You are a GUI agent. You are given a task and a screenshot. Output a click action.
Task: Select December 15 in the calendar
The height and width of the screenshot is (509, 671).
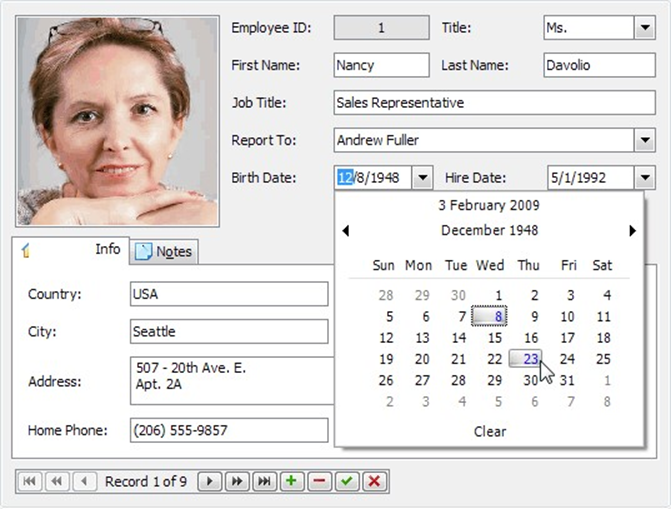(495, 338)
